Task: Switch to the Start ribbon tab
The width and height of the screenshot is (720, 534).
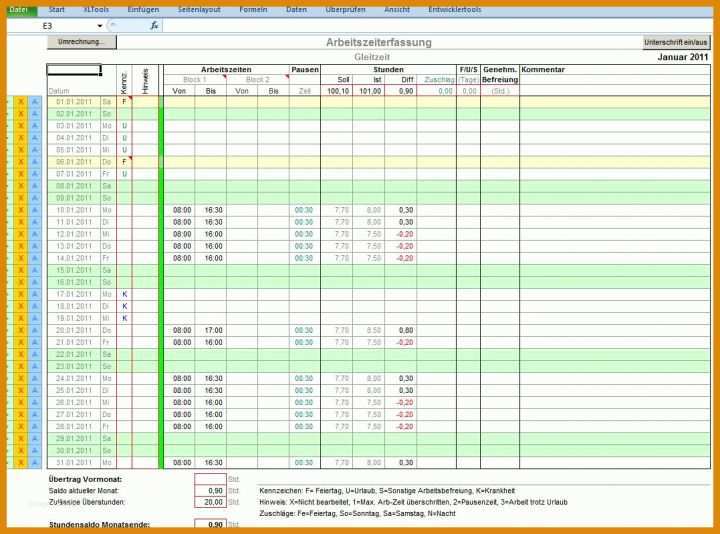Action: click(x=56, y=10)
